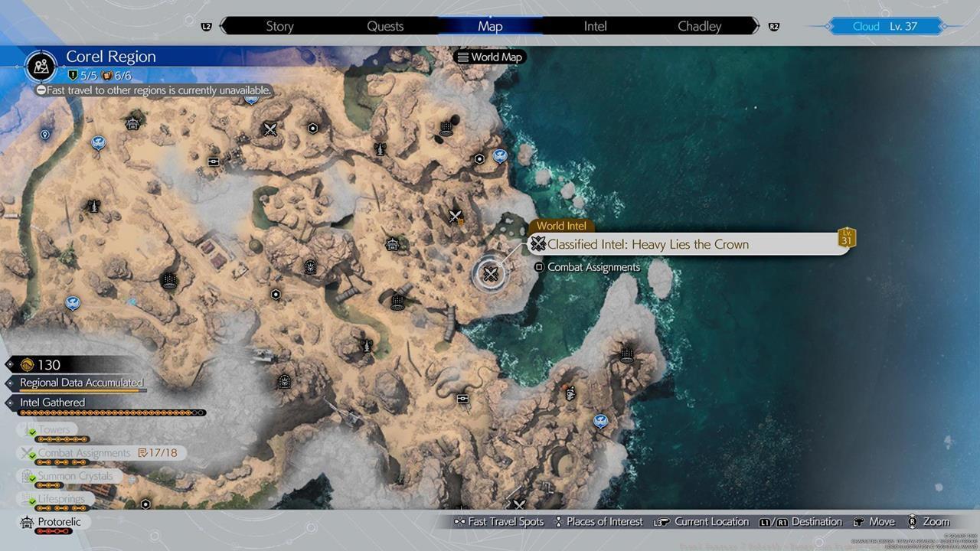Click Fast Travel Spots in the bottom bar
This screenshot has width=980, height=551.
505,521
